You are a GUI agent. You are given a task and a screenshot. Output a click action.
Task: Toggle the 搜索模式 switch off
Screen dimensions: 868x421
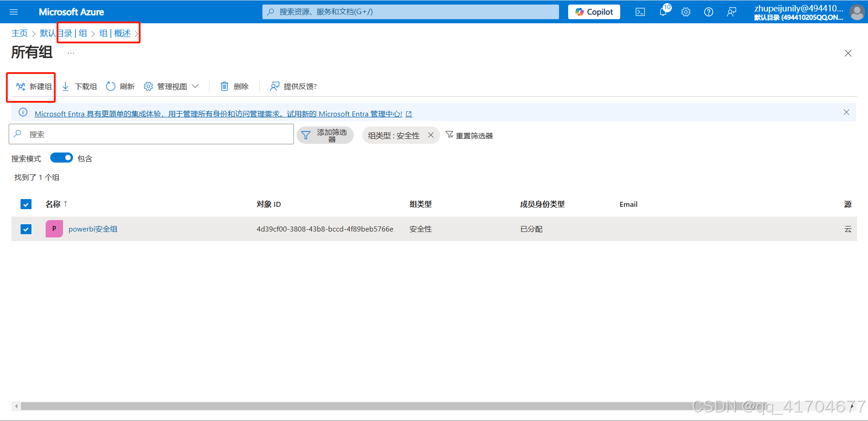pyautogui.click(x=62, y=158)
